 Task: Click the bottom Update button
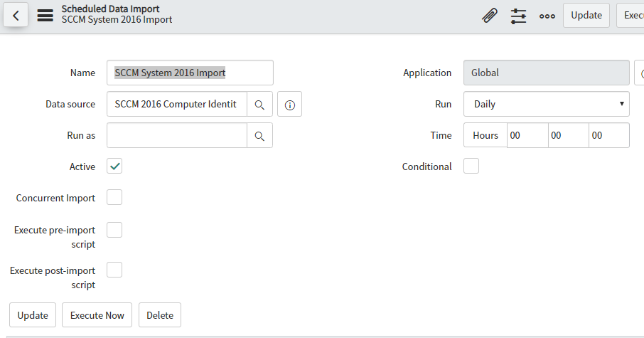(x=33, y=315)
